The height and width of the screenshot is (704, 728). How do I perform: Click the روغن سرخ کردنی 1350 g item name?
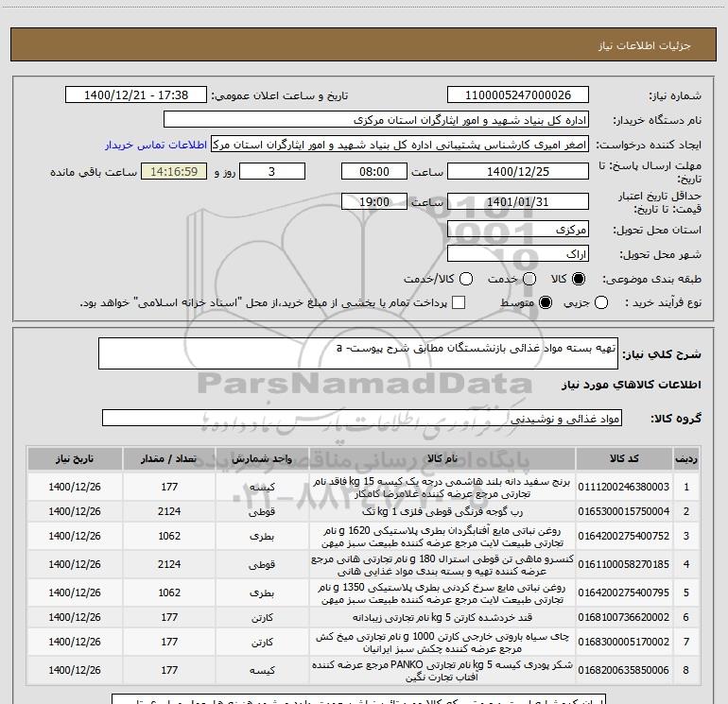tap(442, 593)
